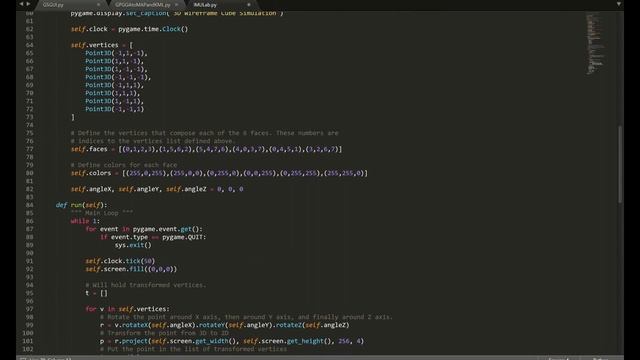This screenshot has height=360, width=640.
Task: Click 't = []' assignment
Action: (96, 293)
